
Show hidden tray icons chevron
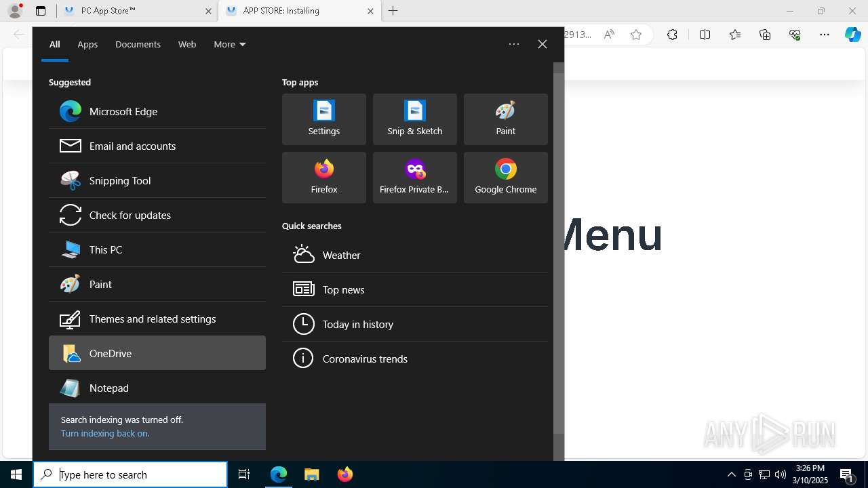(x=731, y=474)
